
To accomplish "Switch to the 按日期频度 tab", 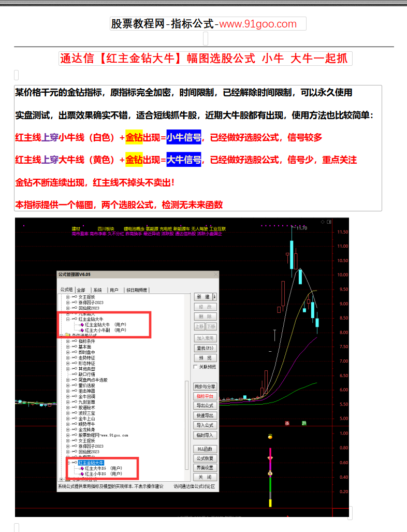I will click(x=137, y=290).
